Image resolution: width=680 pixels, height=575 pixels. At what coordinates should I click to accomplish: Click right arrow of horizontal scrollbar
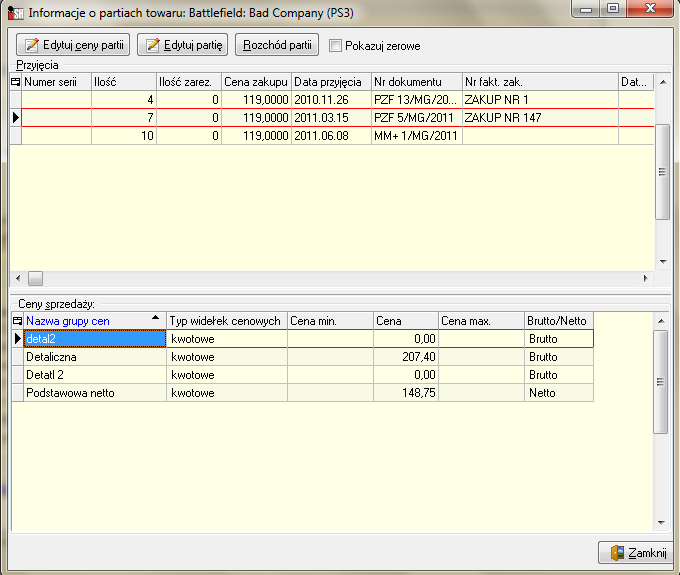coord(646,278)
